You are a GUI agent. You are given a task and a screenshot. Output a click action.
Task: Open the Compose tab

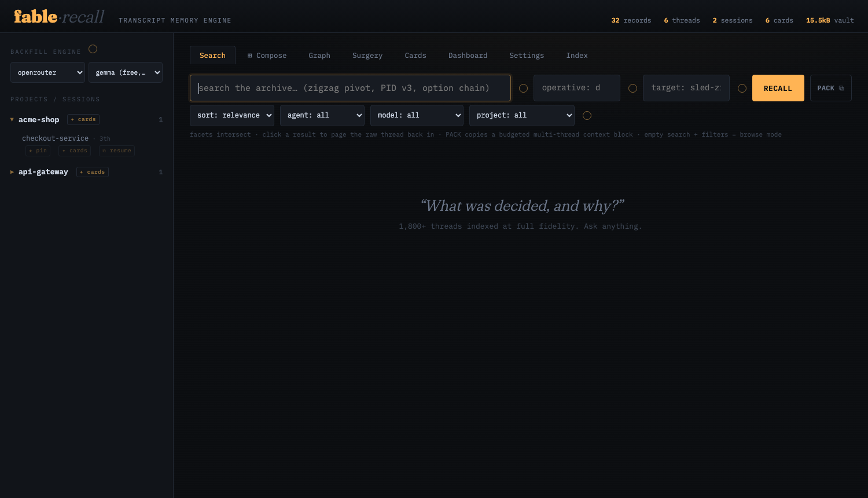[267, 56]
